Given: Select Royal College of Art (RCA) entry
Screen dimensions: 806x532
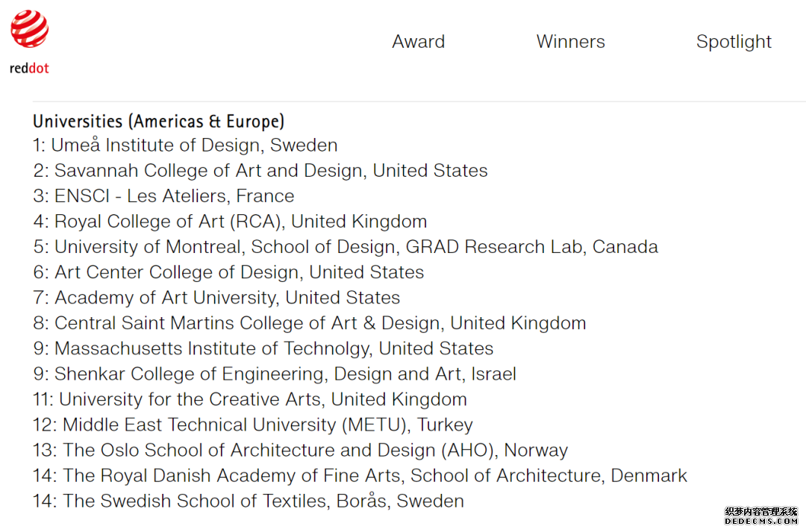Looking at the screenshot, I should pos(230,222).
